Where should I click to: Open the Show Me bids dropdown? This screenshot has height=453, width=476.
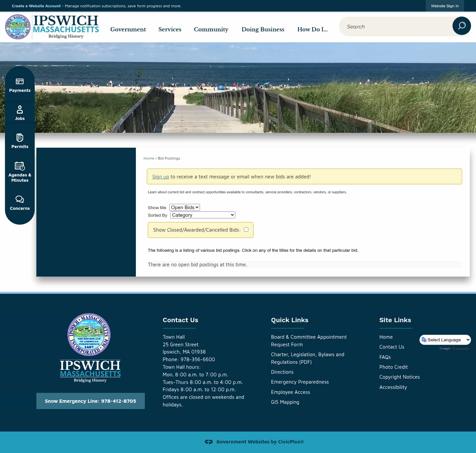tap(184, 207)
